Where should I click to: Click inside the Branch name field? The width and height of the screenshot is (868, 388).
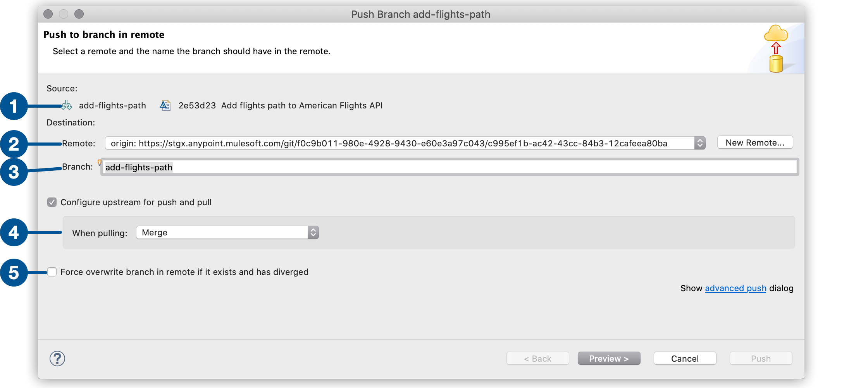pyautogui.click(x=271, y=167)
